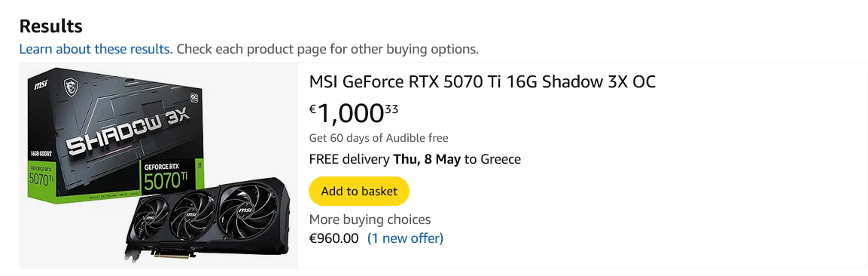
Task: Click the small 'msi' wordmark on box corner
Action: tap(41, 87)
